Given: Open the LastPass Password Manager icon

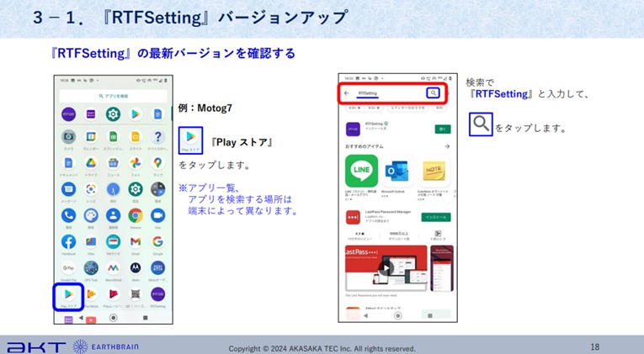Looking at the screenshot, I should click(x=353, y=217).
